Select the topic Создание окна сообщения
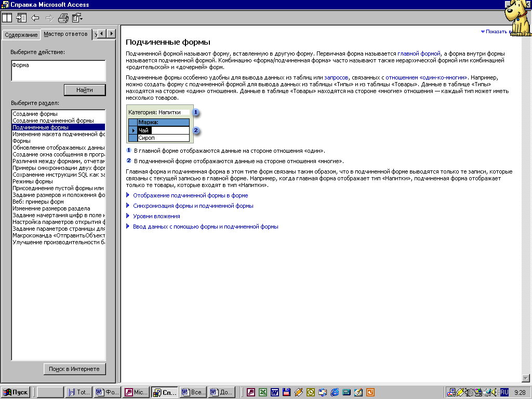 [x=58, y=154]
